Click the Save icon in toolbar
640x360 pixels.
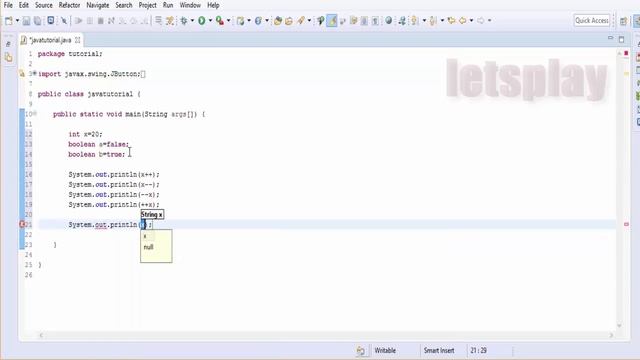click(x=27, y=21)
